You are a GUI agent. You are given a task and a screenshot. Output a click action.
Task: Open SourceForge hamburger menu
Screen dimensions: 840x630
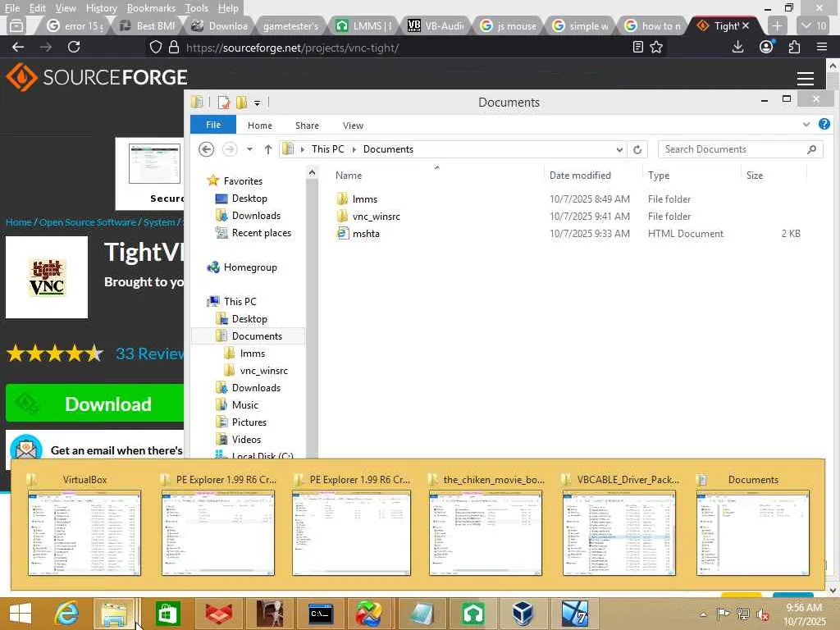point(806,79)
